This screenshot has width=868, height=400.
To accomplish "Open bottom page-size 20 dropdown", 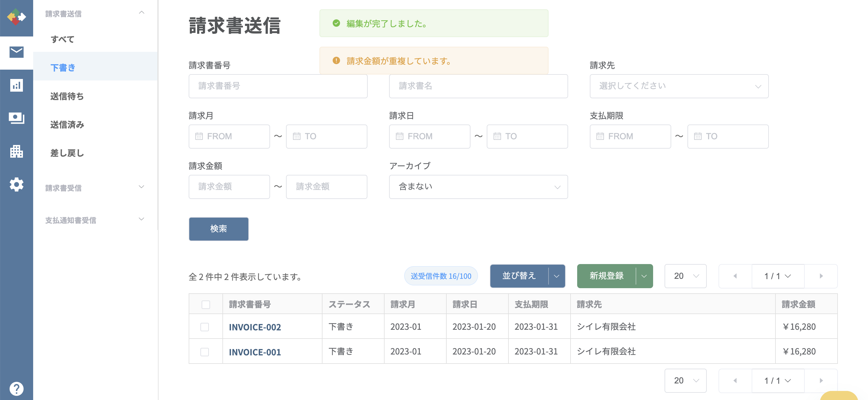I will 685,380.
